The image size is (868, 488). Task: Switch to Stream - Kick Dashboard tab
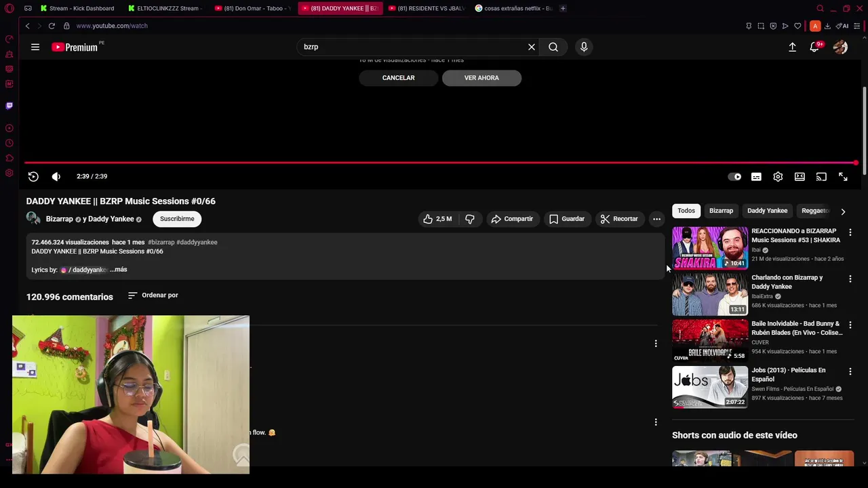[x=78, y=8]
